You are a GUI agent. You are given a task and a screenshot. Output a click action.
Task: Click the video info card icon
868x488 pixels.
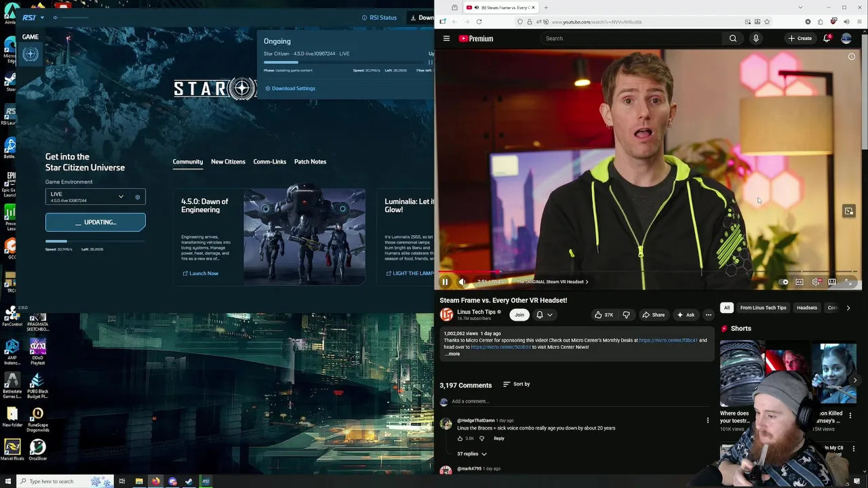tap(852, 57)
